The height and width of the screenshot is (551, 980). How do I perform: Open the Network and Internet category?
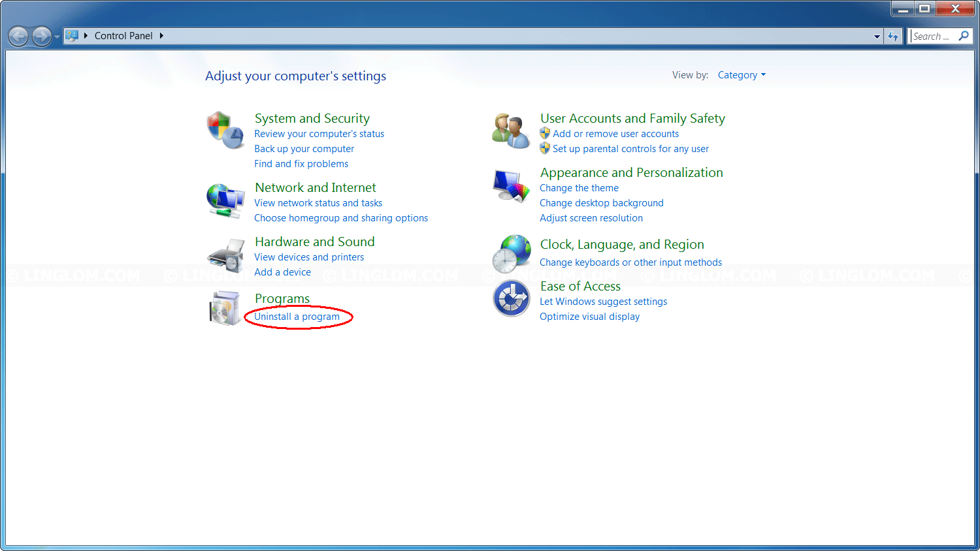316,187
